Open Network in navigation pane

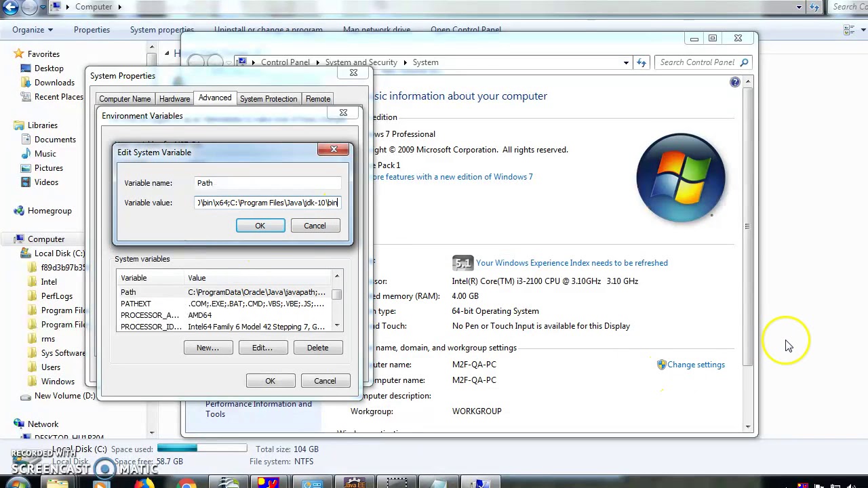pyautogui.click(x=43, y=424)
